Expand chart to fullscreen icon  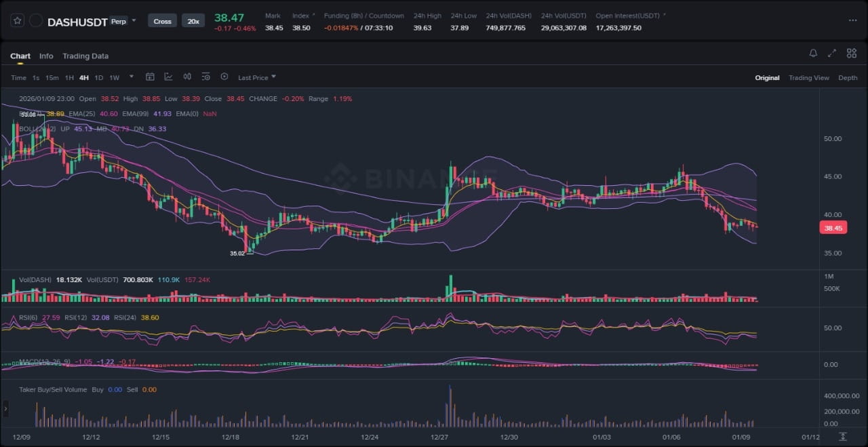(x=832, y=53)
